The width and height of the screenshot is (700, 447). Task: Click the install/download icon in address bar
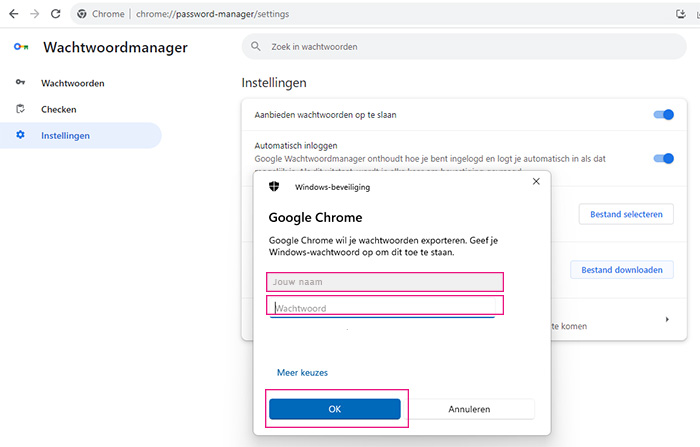(x=681, y=14)
